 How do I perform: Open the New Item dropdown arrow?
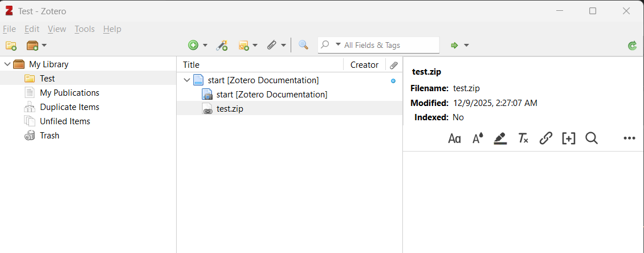205,45
